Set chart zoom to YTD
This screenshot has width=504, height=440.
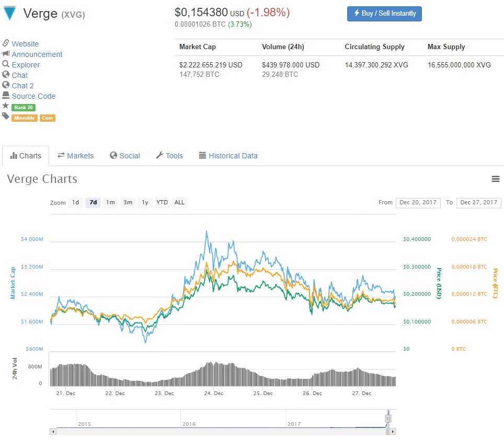[x=162, y=203]
